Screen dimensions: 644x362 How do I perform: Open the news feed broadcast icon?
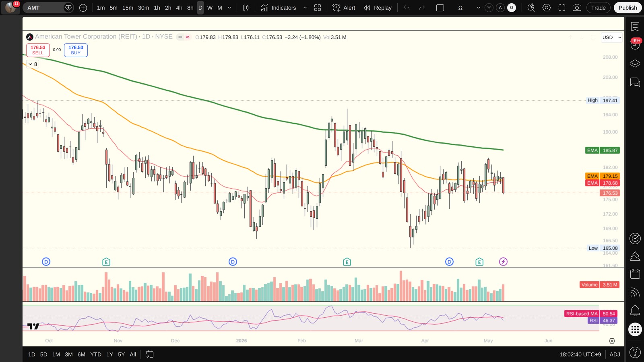coord(635,292)
